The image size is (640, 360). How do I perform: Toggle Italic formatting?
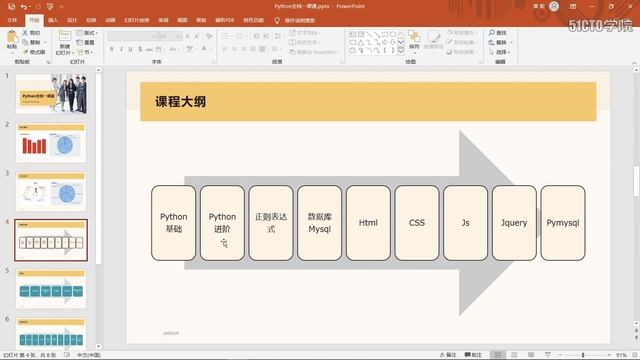pyautogui.click(x=121, y=49)
